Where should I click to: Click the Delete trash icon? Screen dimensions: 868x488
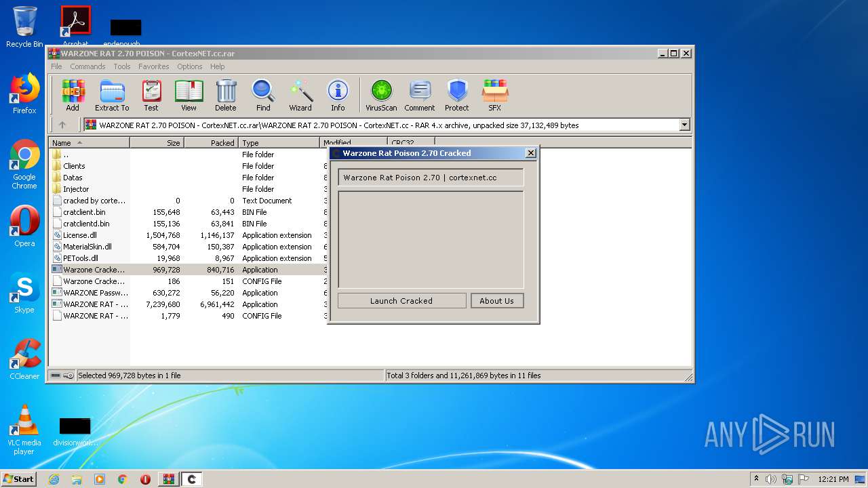pyautogui.click(x=226, y=95)
